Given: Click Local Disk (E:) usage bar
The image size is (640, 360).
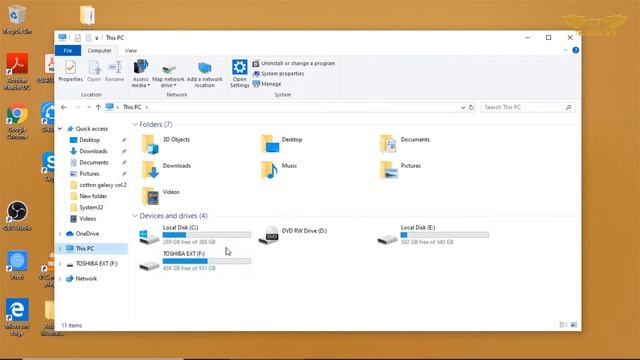Looking at the screenshot, I should [x=444, y=235].
